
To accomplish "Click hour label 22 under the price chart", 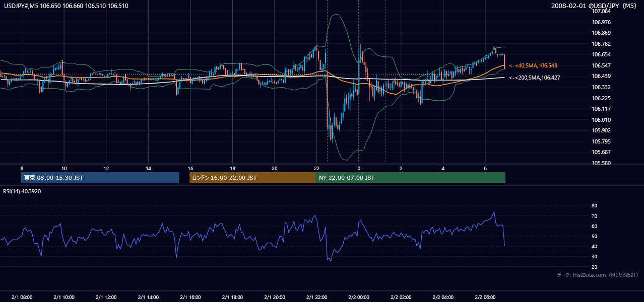I will pyautogui.click(x=316, y=168).
